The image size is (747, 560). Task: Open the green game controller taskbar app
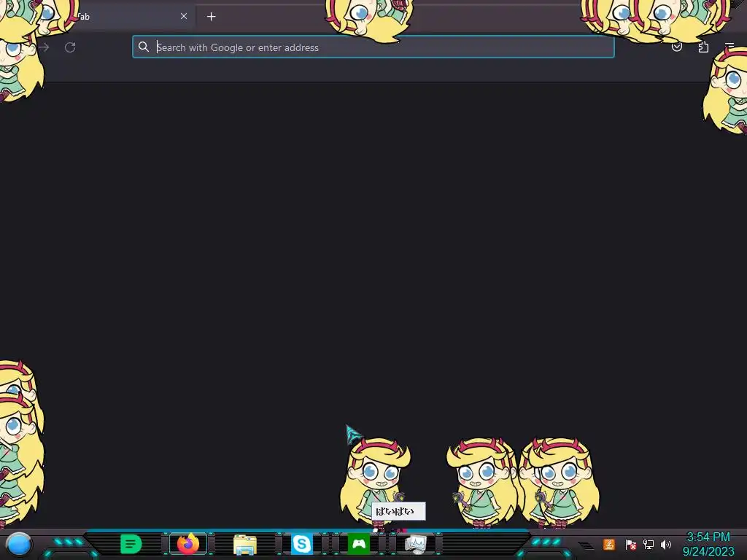pyautogui.click(x=359, y=544)
